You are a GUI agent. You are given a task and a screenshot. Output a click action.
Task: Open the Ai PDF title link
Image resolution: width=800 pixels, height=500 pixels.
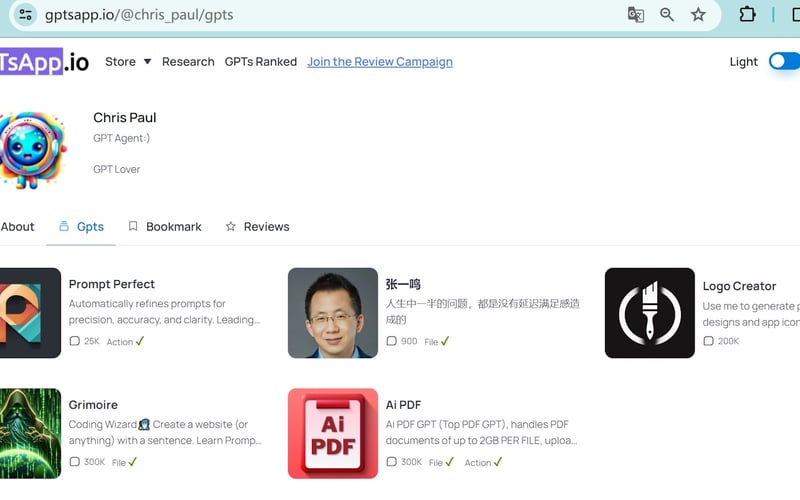click(x=403, y=405)
